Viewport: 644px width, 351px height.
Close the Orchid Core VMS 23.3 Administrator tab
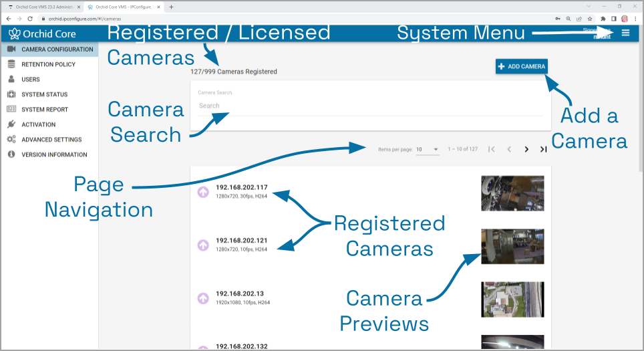[79, 7]
